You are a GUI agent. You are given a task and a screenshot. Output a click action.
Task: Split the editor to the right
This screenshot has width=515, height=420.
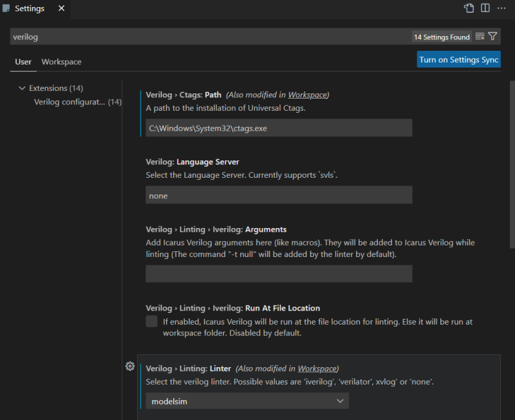485,8
